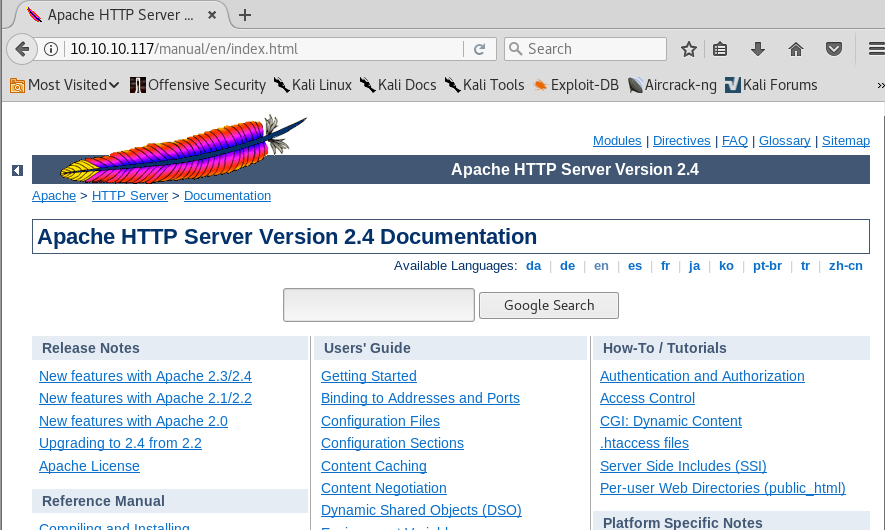Click the Modules link in top navigation
Viewport: 885px width, 530px height.
coord(617,141)
